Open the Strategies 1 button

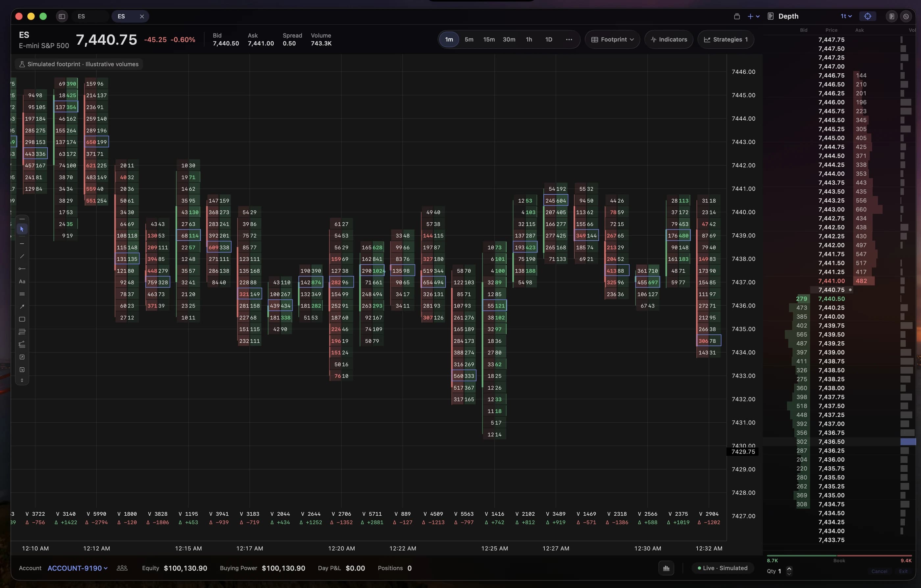coord(726,39)
